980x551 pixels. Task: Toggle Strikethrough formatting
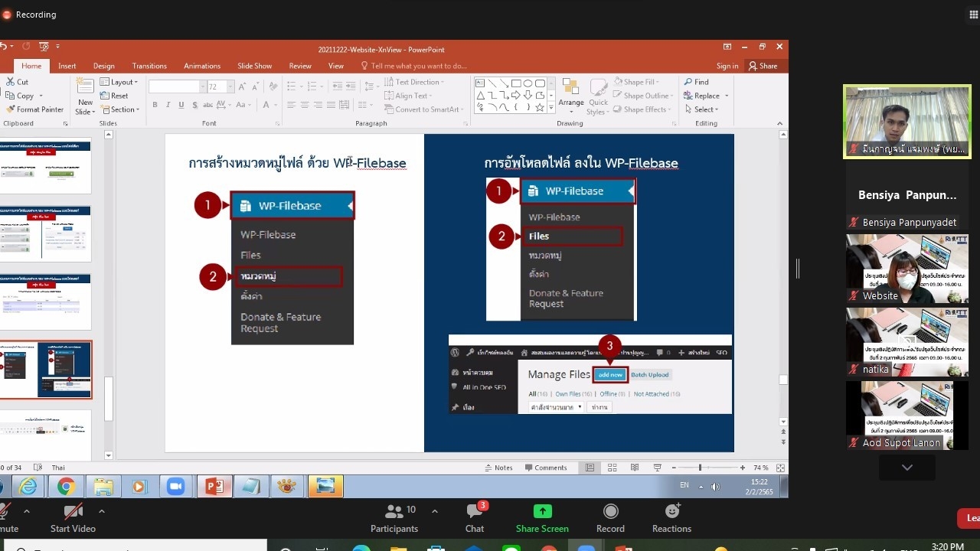[208, 105]
